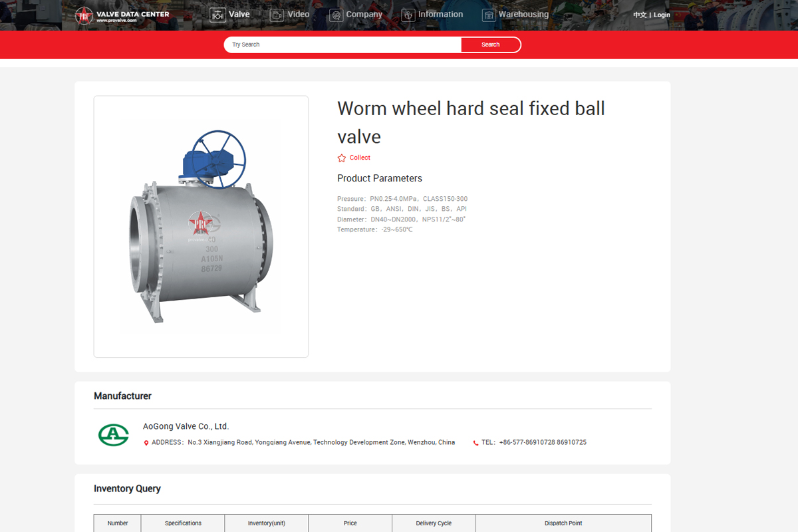This screenshot has height=532, width=798.
Task: Click the PRI Valve Data Center logo
Action: pyautogui.click(x=122, y=15)
